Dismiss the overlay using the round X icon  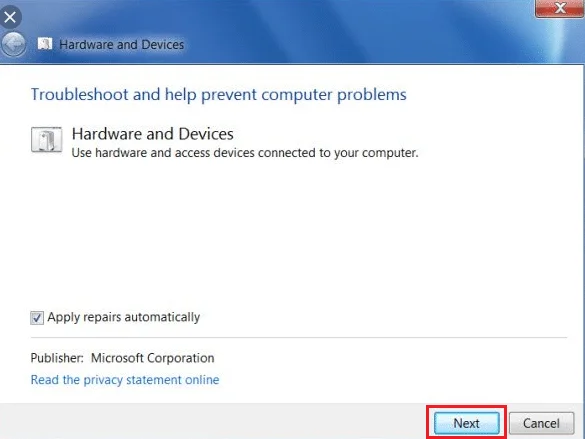[10, 17]
